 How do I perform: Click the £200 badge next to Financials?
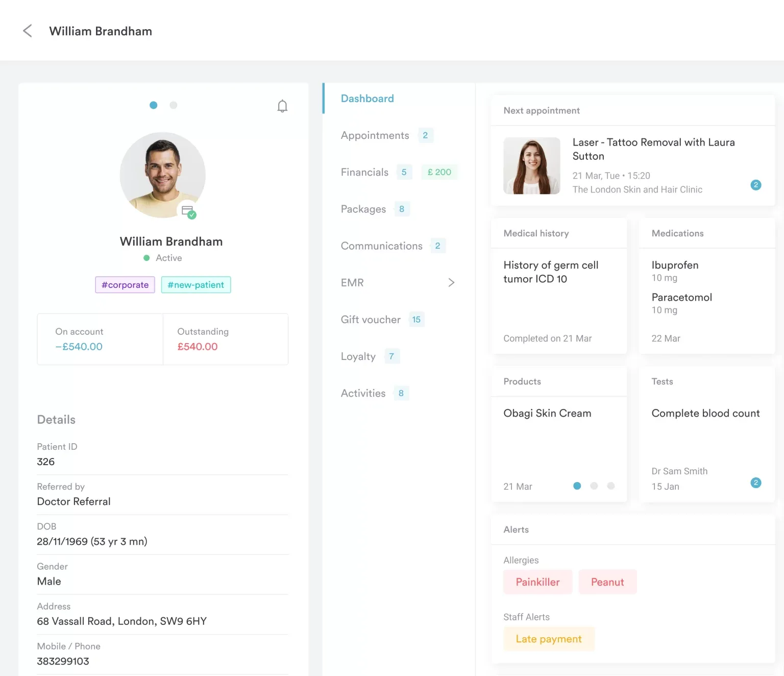coord(439,172)
